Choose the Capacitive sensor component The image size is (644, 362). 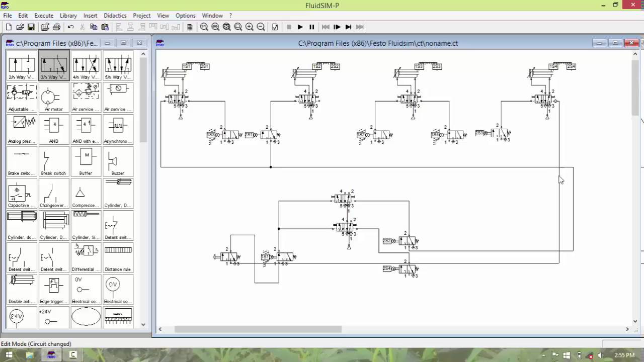coord(22,194)
